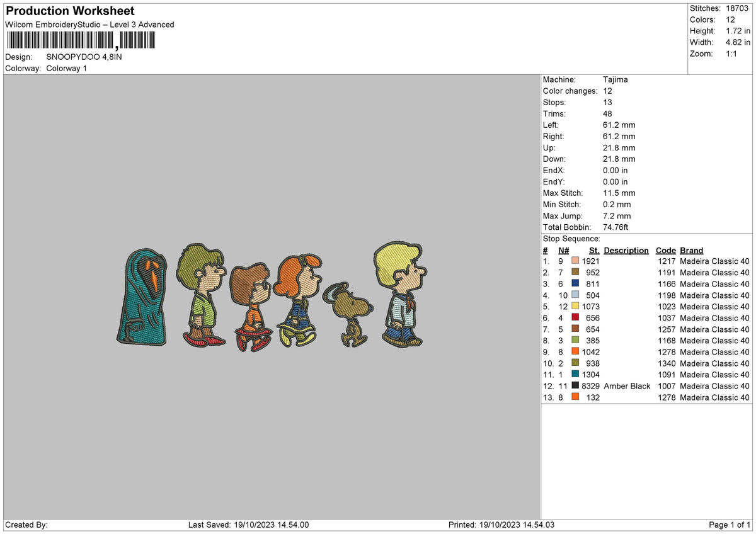Click the Created By label
Image resolution: width=756 pixels, height=534 pixels.
coord(26,525)
